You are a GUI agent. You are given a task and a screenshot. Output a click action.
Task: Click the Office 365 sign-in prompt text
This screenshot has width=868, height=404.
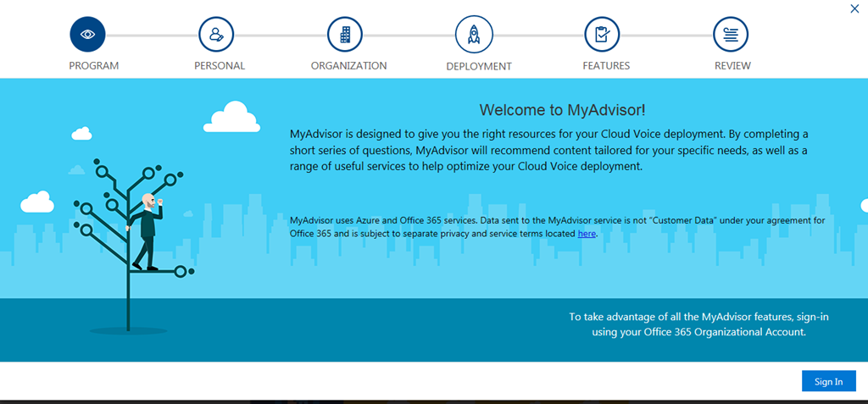pos(698,324)
